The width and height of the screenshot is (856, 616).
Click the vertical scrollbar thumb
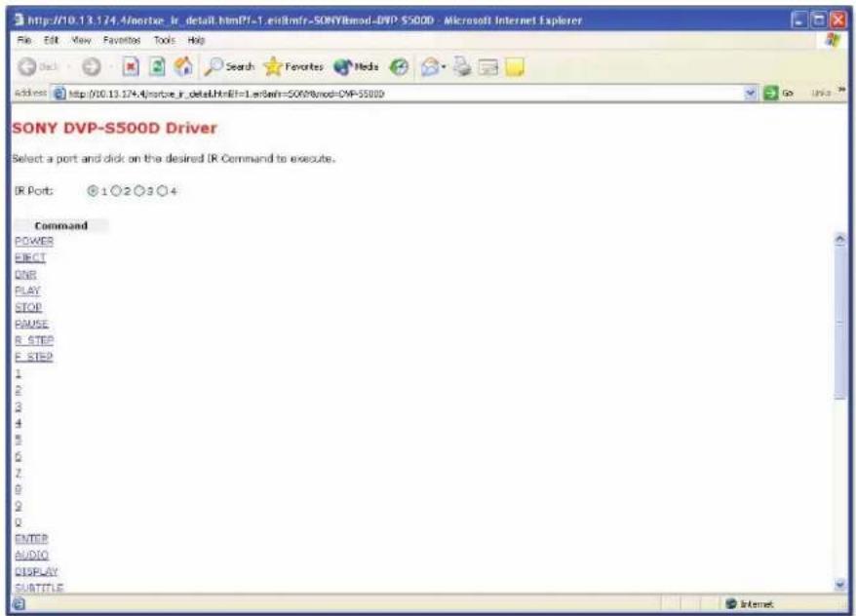click(x=840, y=323)
